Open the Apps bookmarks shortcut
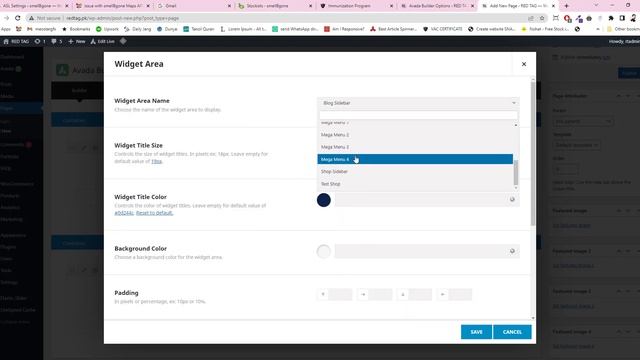640x360 pixels. coord(6,29)
